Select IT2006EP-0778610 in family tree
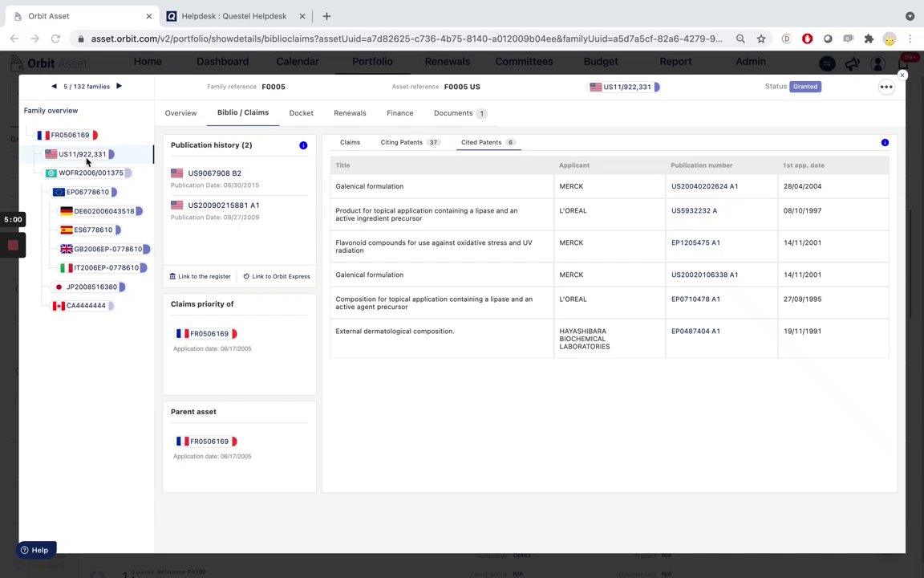Image resolution: width=924 pixels, height=578 pixels. pos(103,268)
